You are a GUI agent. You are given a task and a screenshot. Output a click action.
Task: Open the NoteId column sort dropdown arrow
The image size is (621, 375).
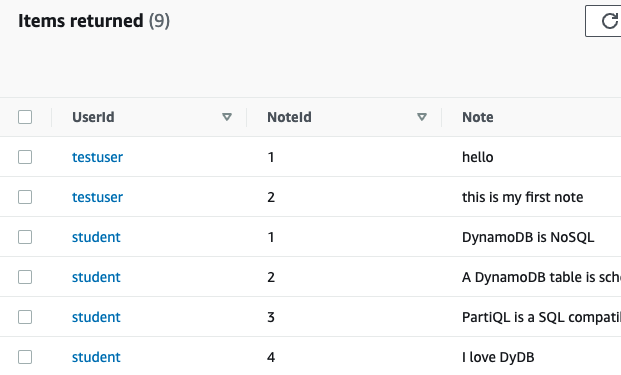(x=422, y=117)
